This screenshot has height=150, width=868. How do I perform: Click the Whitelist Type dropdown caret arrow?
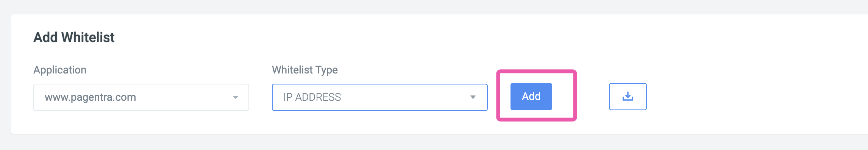[473, 97]
